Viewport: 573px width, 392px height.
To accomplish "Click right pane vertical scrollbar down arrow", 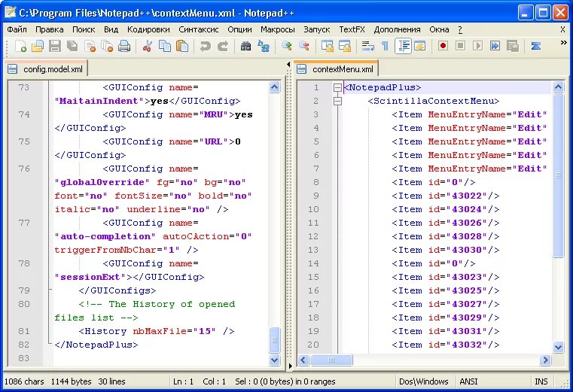I will (558, 347).
